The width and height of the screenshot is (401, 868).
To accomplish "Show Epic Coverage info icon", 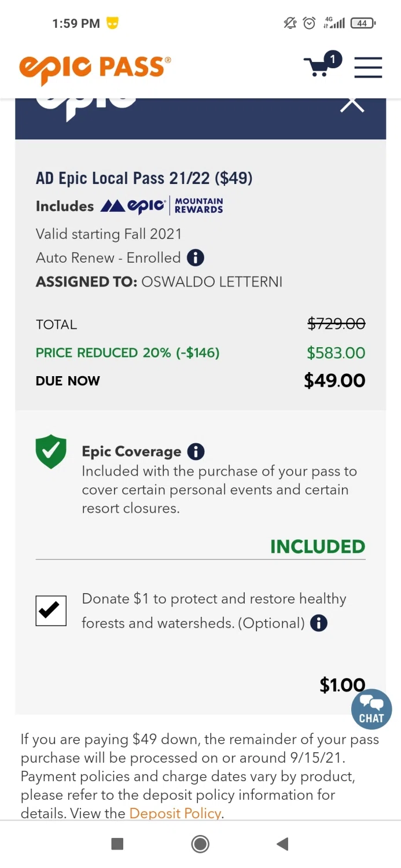I will [196, 451].
